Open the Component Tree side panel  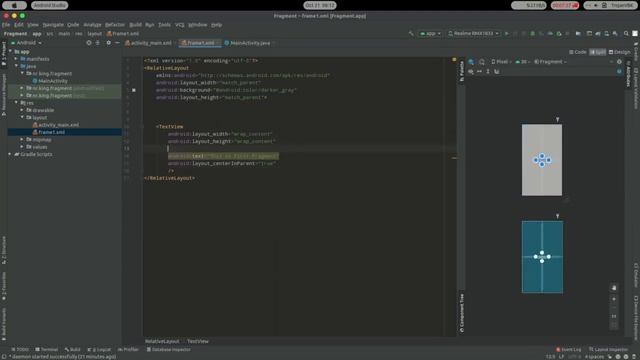[x=462, y=313]
